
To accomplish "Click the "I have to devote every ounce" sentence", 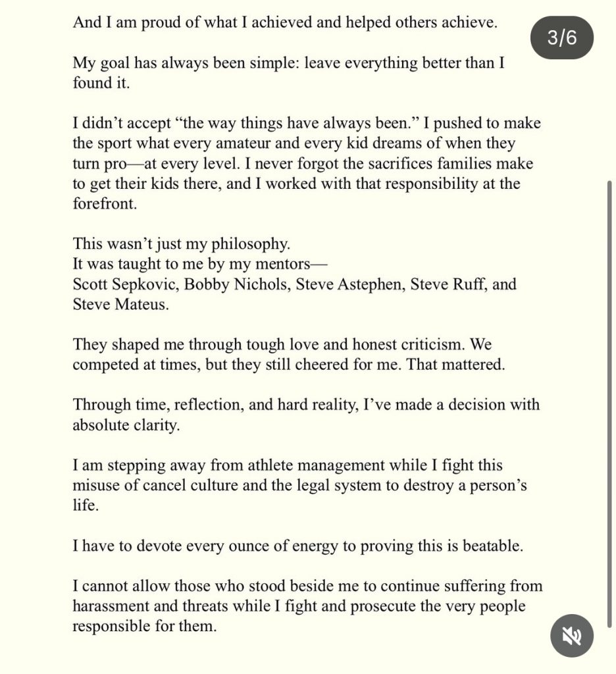I will click(x=297, y=546).
